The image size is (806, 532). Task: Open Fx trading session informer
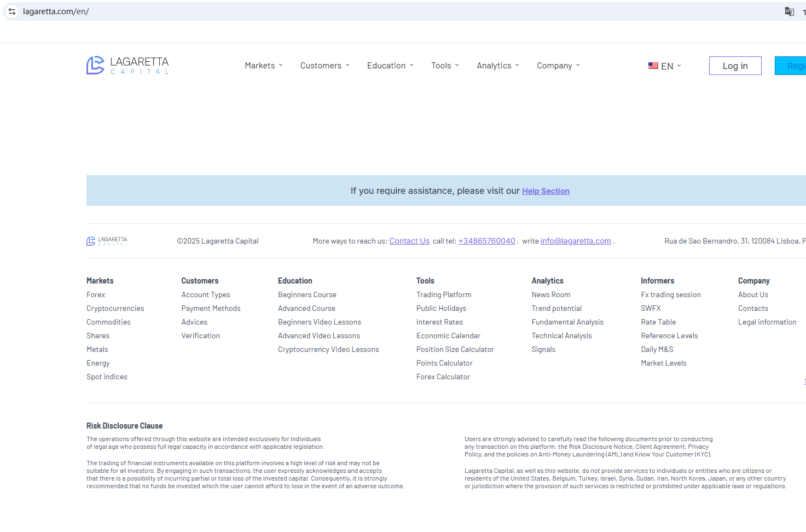click(671, 294)
